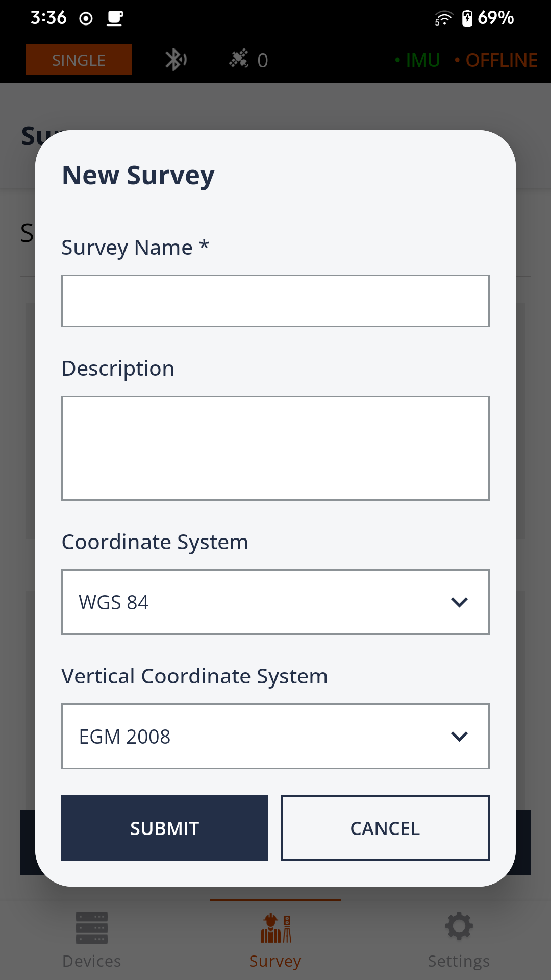
Task: Tap the coffee cup notification icon
Action: pos(115,18)
